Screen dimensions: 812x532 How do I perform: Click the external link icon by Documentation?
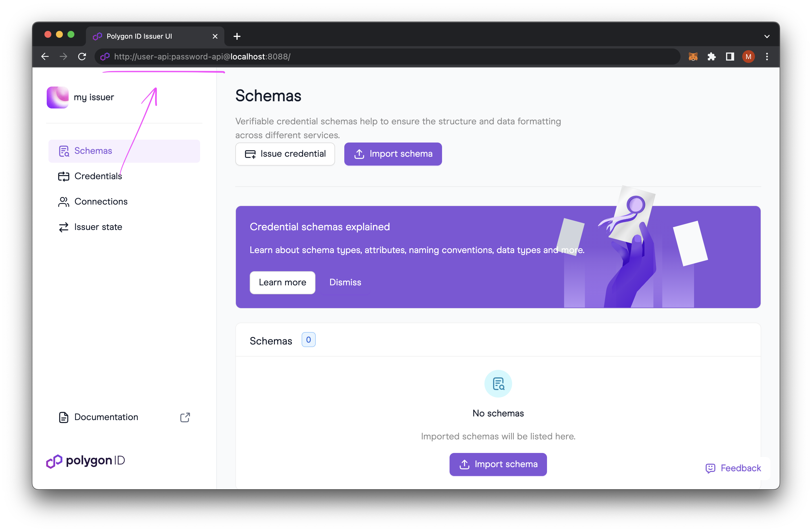[186, 417]
